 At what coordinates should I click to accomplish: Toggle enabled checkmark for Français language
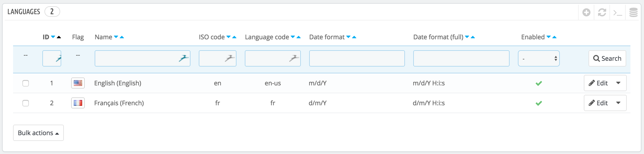coord(539,103)
